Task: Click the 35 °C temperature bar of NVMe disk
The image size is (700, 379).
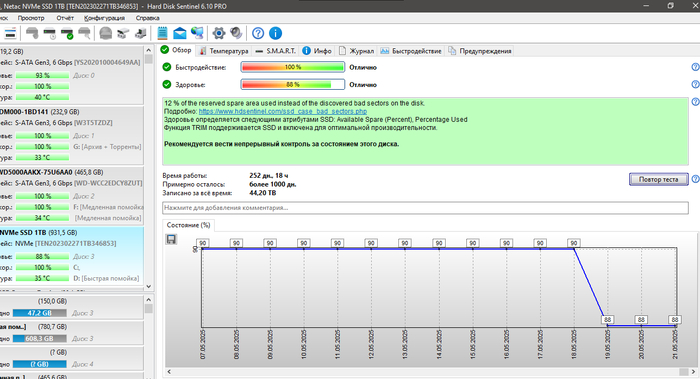Action: tap(42, 278)
